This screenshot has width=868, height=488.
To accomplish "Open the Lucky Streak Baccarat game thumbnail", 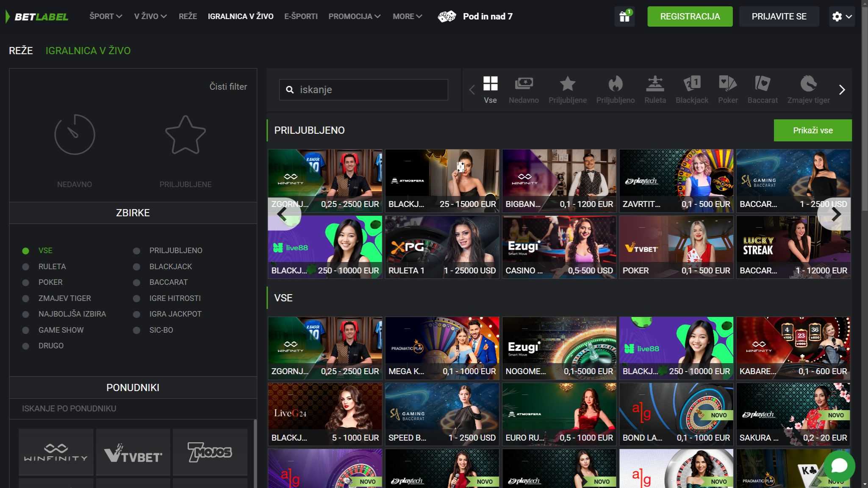I will pos(793,247).
